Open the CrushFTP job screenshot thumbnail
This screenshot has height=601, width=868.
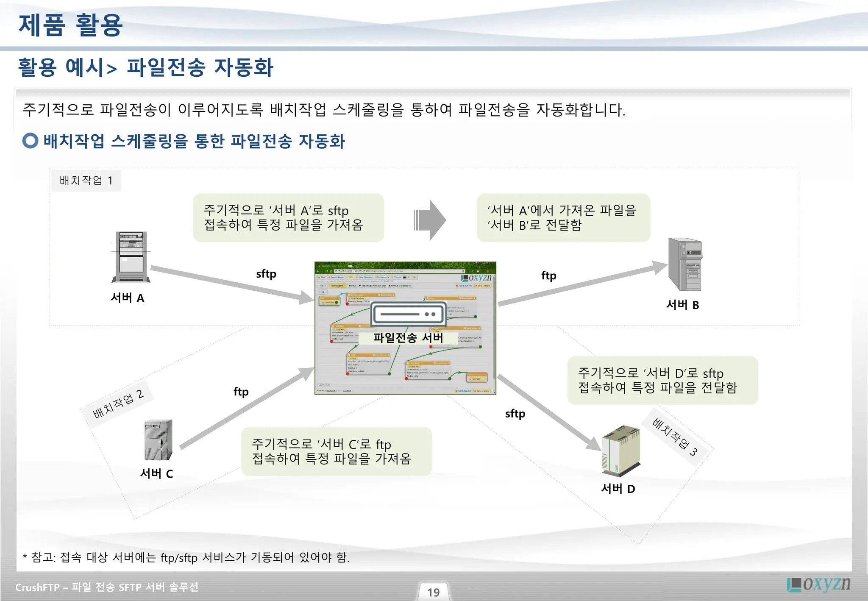point(405,328)
